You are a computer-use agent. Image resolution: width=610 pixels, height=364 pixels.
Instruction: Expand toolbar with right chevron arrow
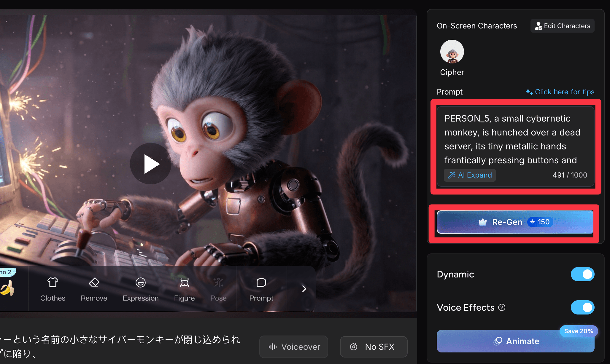coord(304,289)
